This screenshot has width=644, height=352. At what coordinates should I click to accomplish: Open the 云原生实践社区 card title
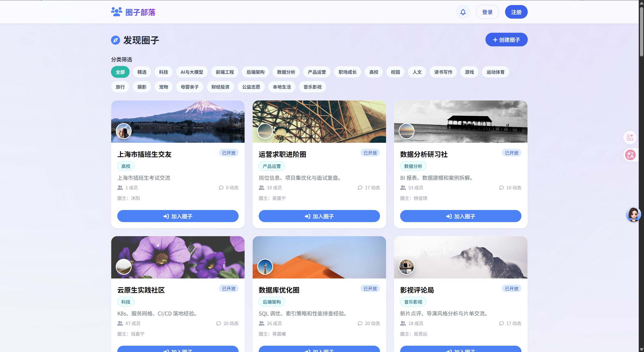coord(141,290)
